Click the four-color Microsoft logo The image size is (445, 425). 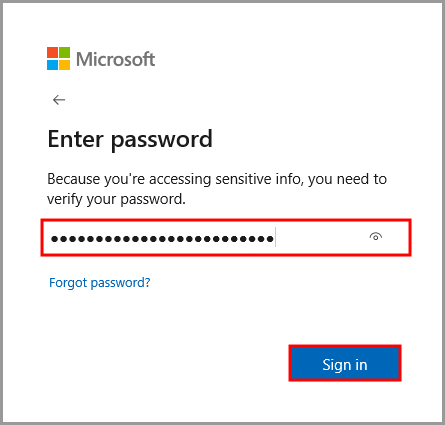(58, 59)
